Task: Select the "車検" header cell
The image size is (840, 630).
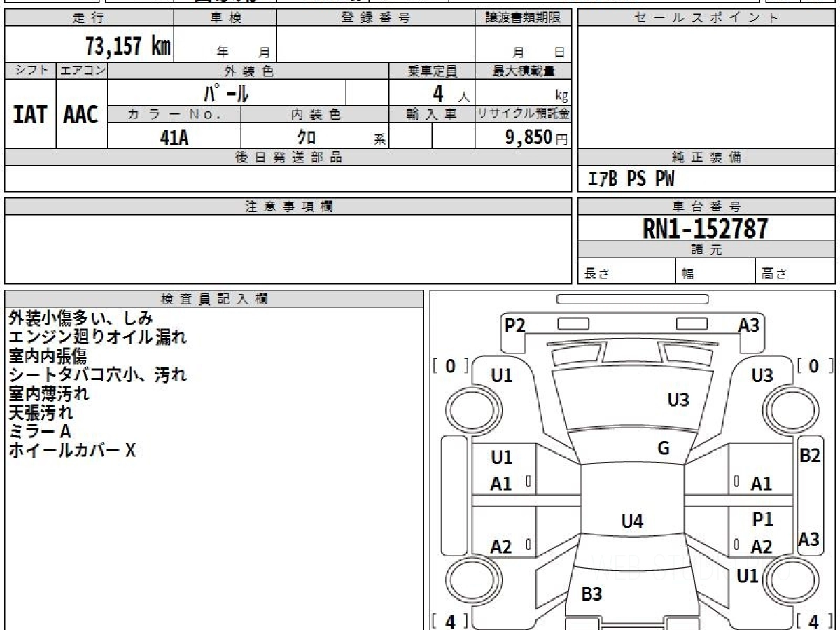Action: [225, 18]
